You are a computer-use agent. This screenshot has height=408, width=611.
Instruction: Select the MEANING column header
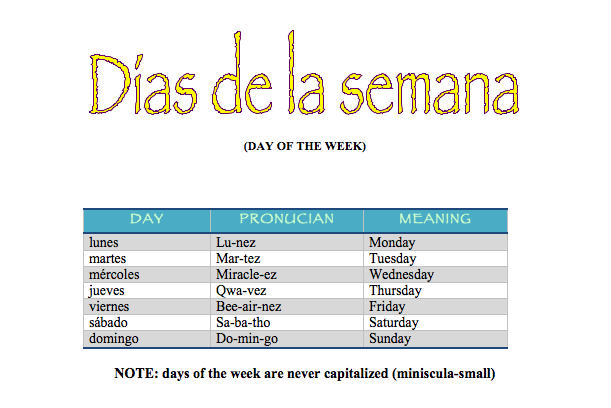[x=435, y=219]
